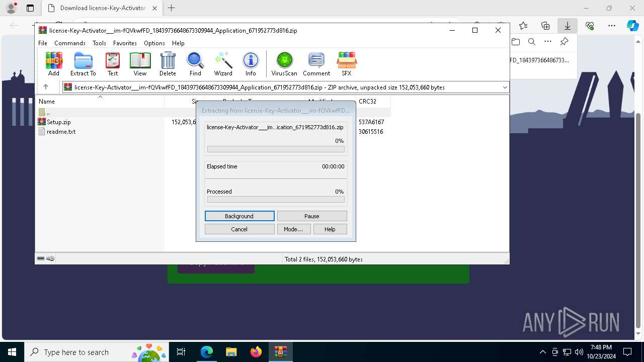644x362 pixels.
Task: Expand the archive path dropdown
Action: point(505,87)
